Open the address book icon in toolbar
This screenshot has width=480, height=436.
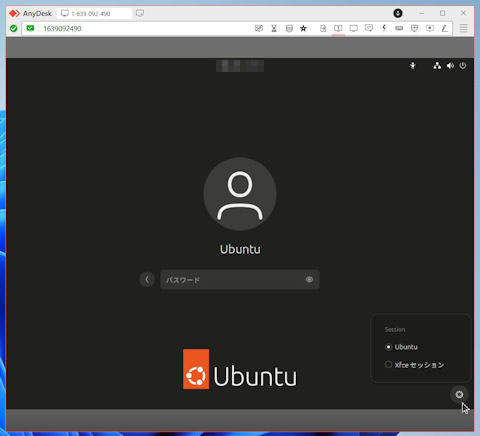[x=259, y=28]
